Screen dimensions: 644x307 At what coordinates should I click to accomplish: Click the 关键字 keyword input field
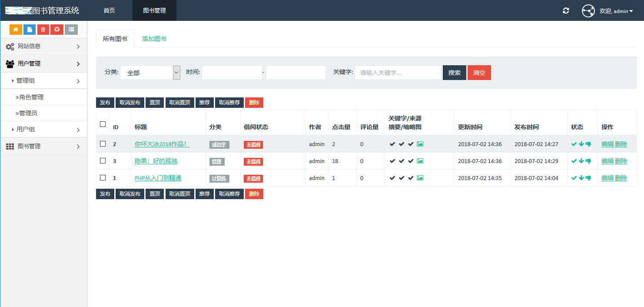click(398, 73)
